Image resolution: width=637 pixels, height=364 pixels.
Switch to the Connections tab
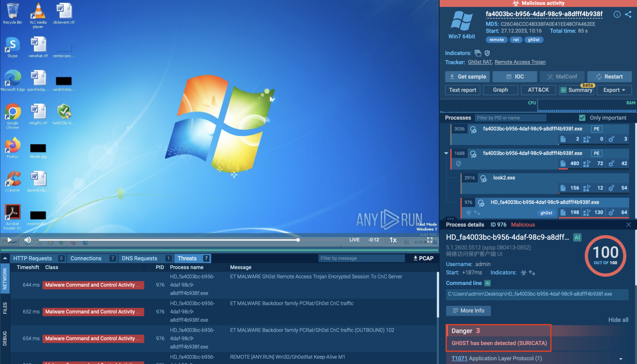pyautogui.click(x=86, y=258)
